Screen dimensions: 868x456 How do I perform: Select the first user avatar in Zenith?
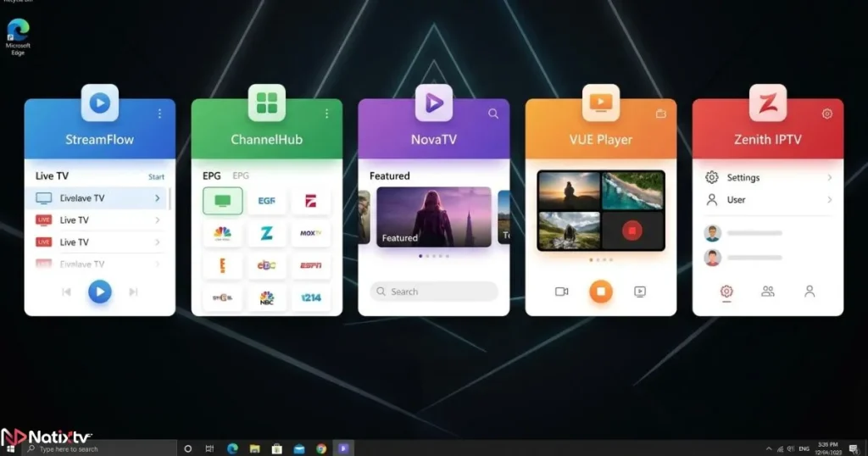click(712, 233)
